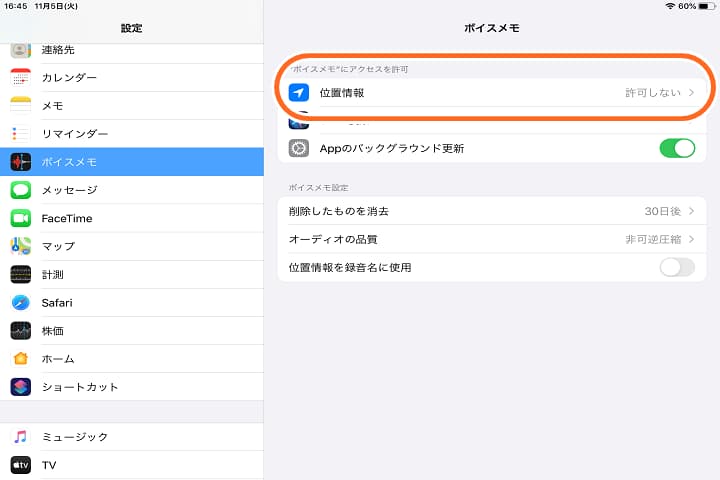The width and height of the screenshot is (720, 480).
Task: Click the 設定 sidebar title
Action: coord(132,28)
